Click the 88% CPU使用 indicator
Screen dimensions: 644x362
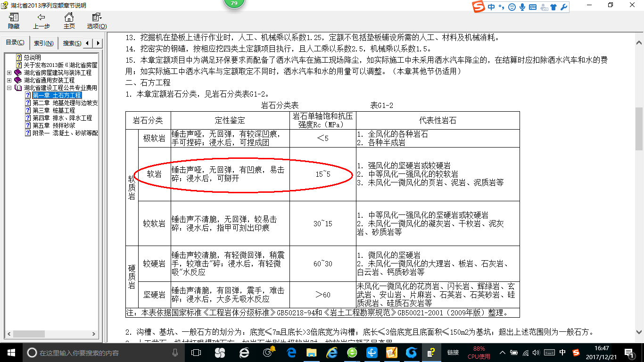click(x=479, y=353)
